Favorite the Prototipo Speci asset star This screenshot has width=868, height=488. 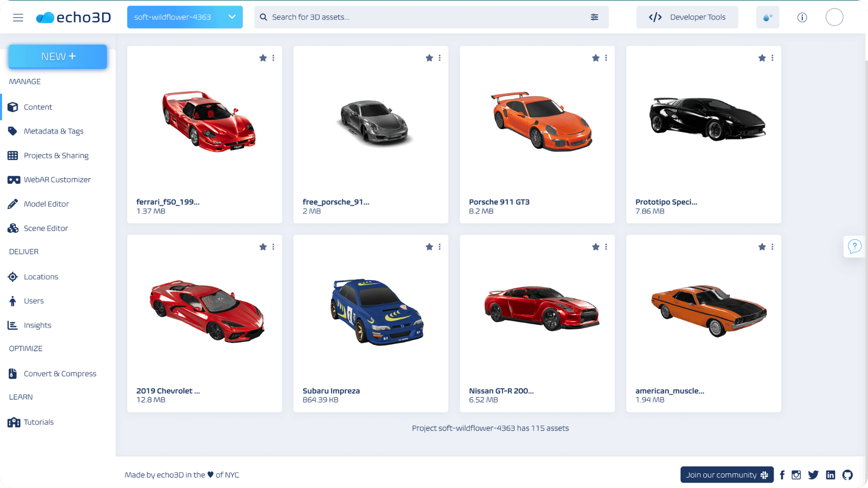click(x=762, y=58)
